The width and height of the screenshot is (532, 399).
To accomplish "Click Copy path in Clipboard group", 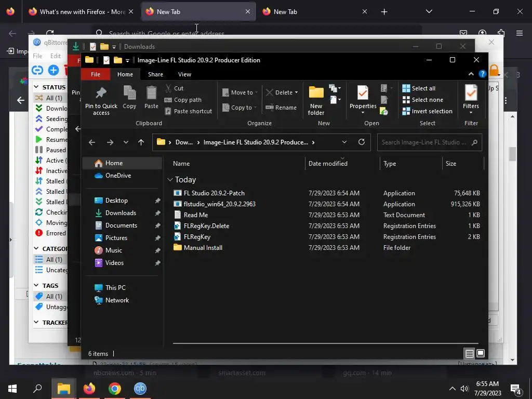I will click(x=183, y=100).
